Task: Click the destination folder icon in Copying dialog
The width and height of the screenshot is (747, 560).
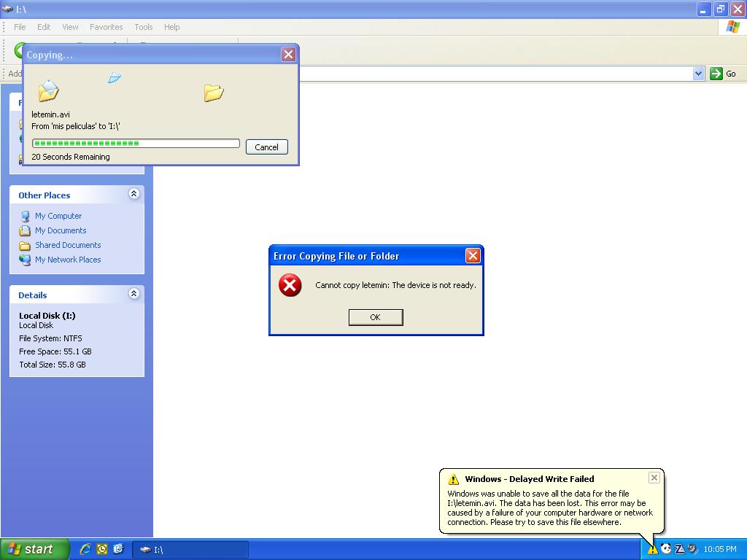Action: (x=214, y=93)
